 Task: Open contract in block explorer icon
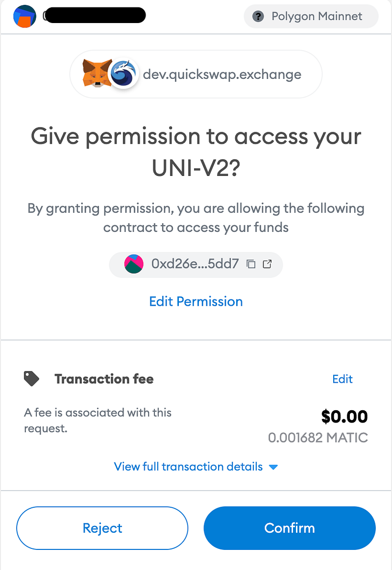268,264
